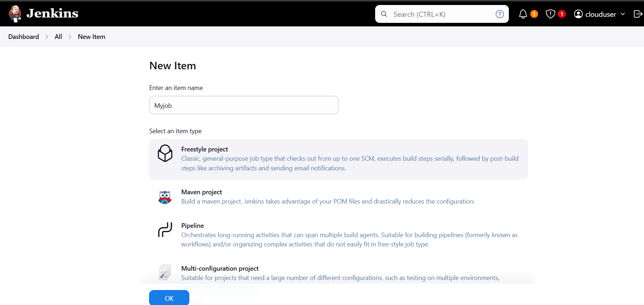Click the Jenkins butler logo icon
Image resolution: width=644 pixels, height=305 pixels.
coord(15,14)
